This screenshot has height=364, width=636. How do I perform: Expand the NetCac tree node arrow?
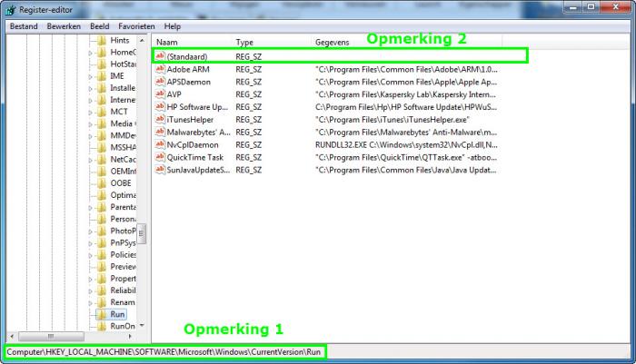(91, 160)
